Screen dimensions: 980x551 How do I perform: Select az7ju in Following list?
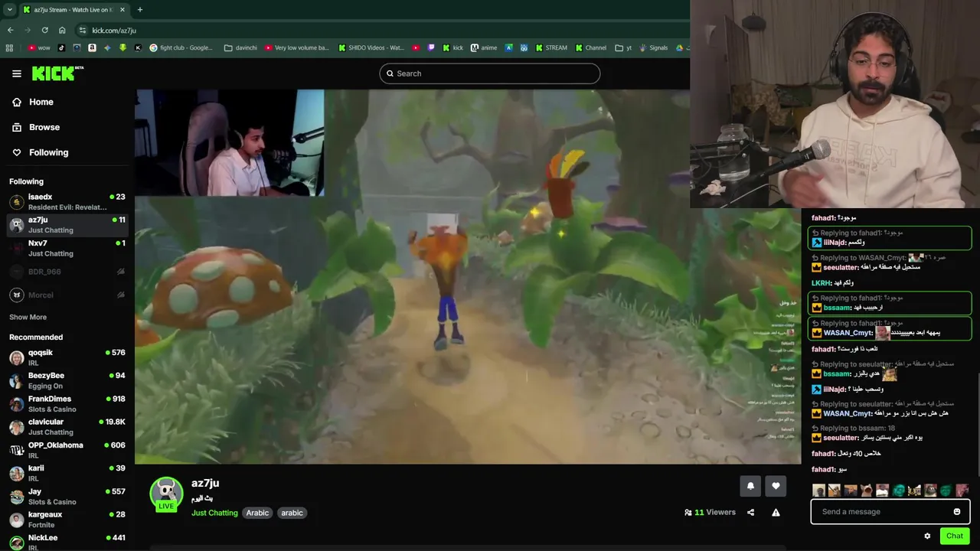[x=67, y=225]
